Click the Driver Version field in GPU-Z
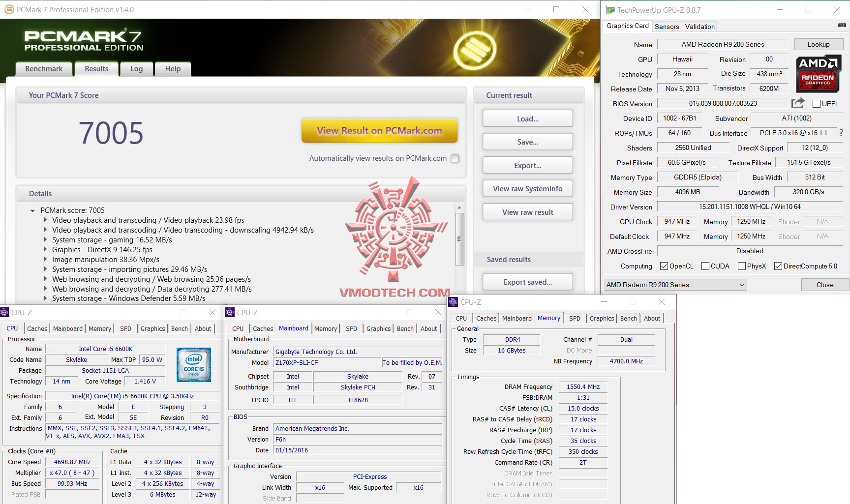Image resolution: width=850 pixels, height=504 pixels. (x=750, y=207)
